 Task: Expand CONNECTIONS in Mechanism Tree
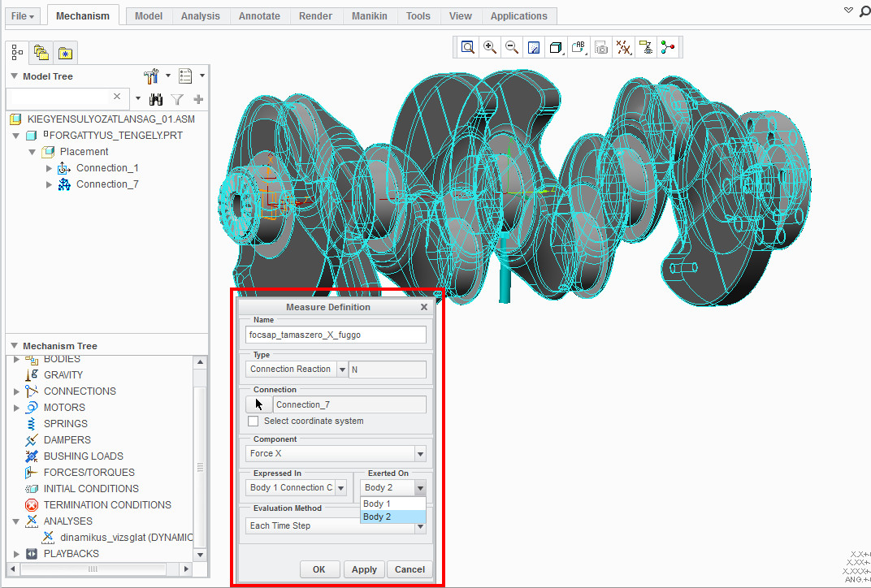click(16, 391)
